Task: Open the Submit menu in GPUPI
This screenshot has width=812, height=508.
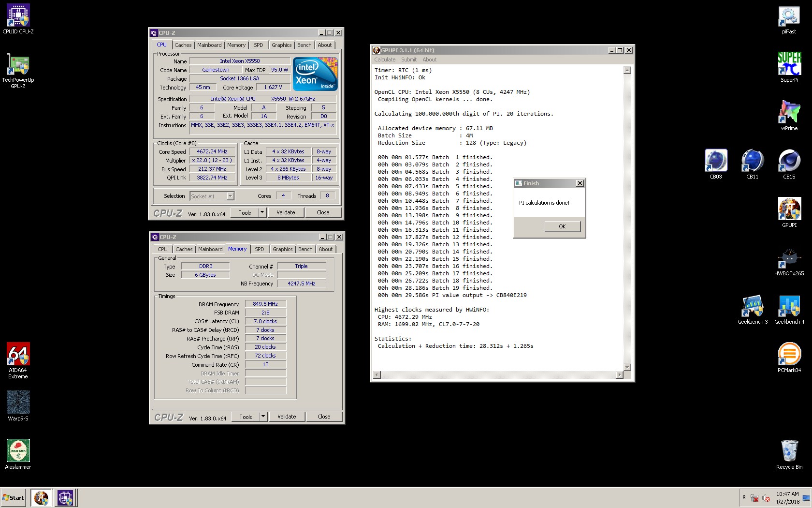Action: [409, 60]
